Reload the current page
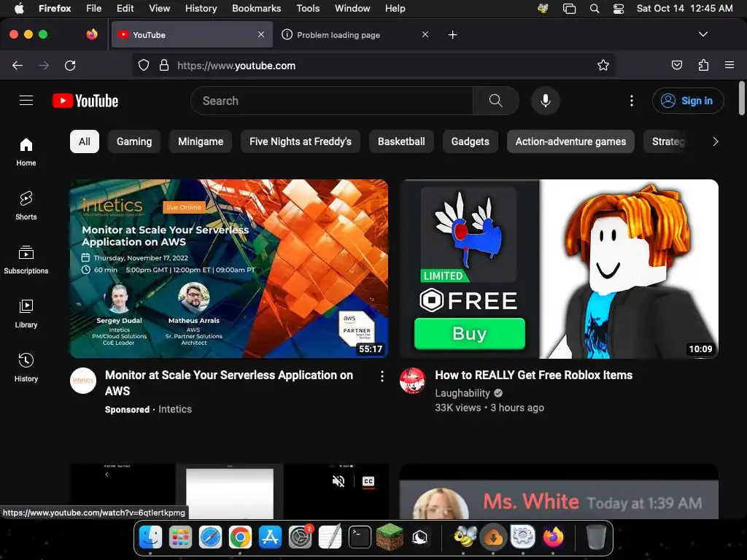 pos(70,65)
